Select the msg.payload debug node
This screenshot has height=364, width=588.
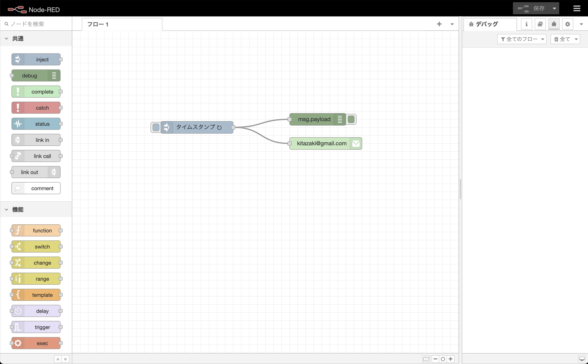318,119
